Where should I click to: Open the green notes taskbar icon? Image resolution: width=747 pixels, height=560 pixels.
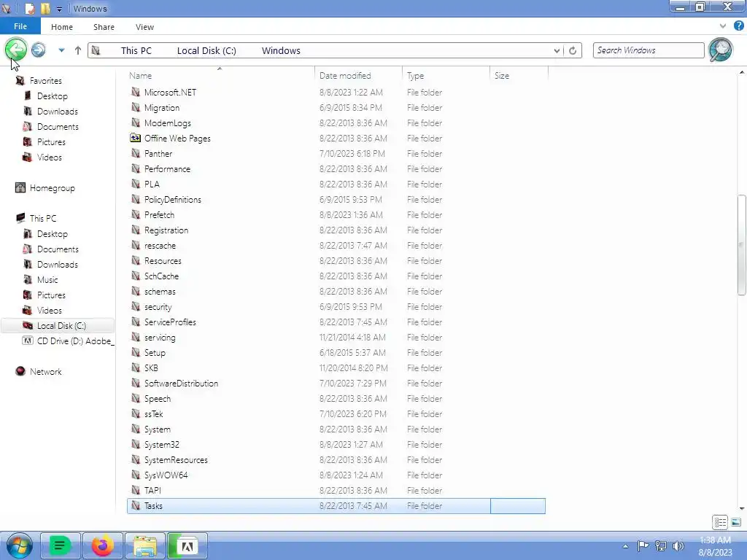point(60,545)
